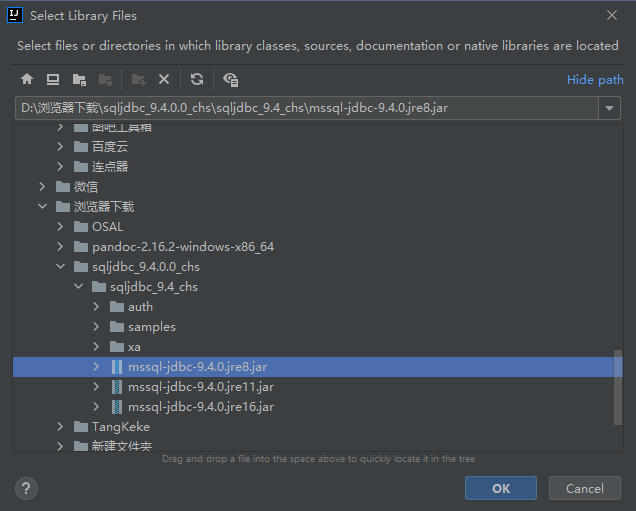Collapse the sqljdbc_9.4_chs folder
This screenshot has width=636, height=511.
[78, 287]
